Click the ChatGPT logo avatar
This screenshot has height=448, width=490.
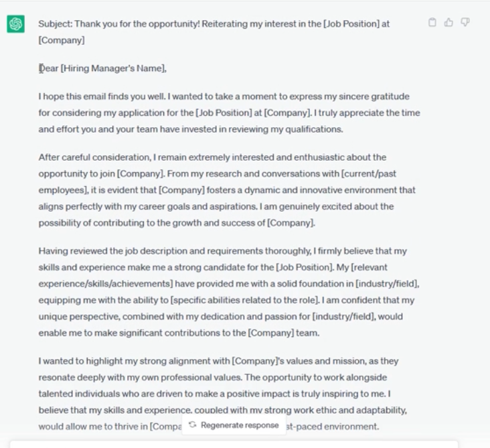point(15,25)
